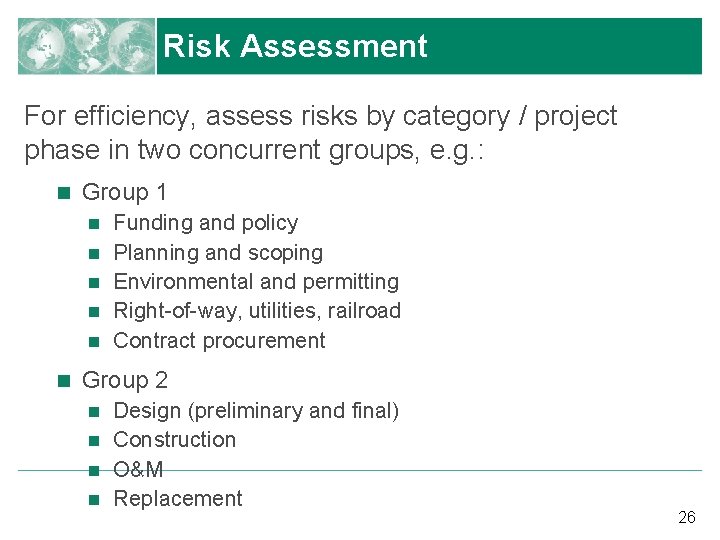Click the Planning and scoping text
The height and width of the screenshot is (540, 720).
pos(218,253)
